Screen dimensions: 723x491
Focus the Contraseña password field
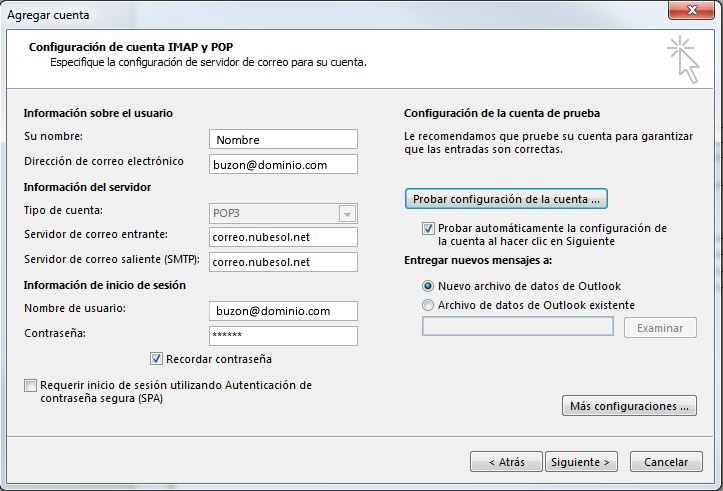coord(283,336)
